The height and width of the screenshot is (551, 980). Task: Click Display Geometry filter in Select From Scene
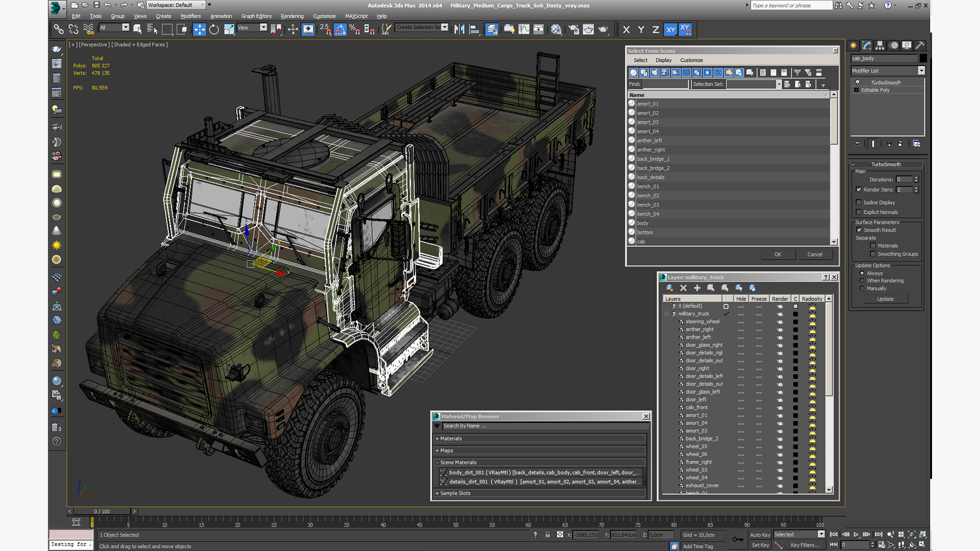633,72
